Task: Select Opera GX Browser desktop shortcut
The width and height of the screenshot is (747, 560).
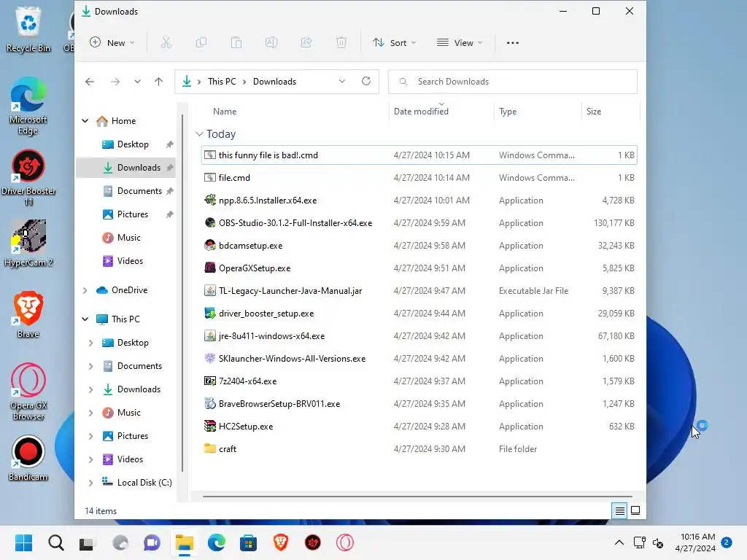Action: (28, 392)
